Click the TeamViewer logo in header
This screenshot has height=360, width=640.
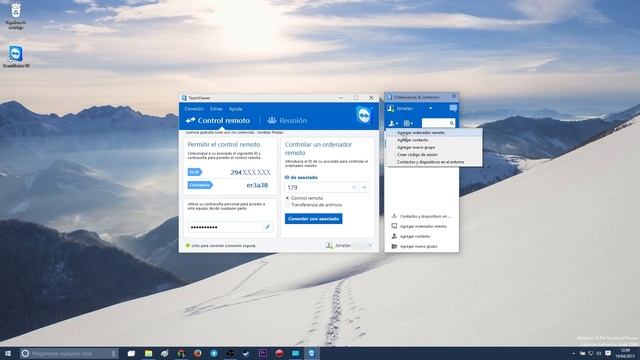(364, 115)
